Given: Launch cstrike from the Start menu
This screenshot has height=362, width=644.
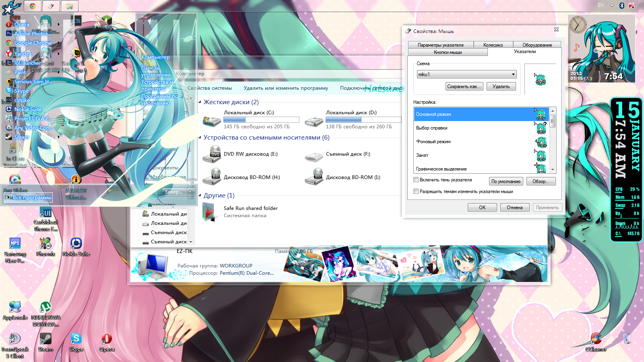Looking at the screenshot, I should click(18, 100).
